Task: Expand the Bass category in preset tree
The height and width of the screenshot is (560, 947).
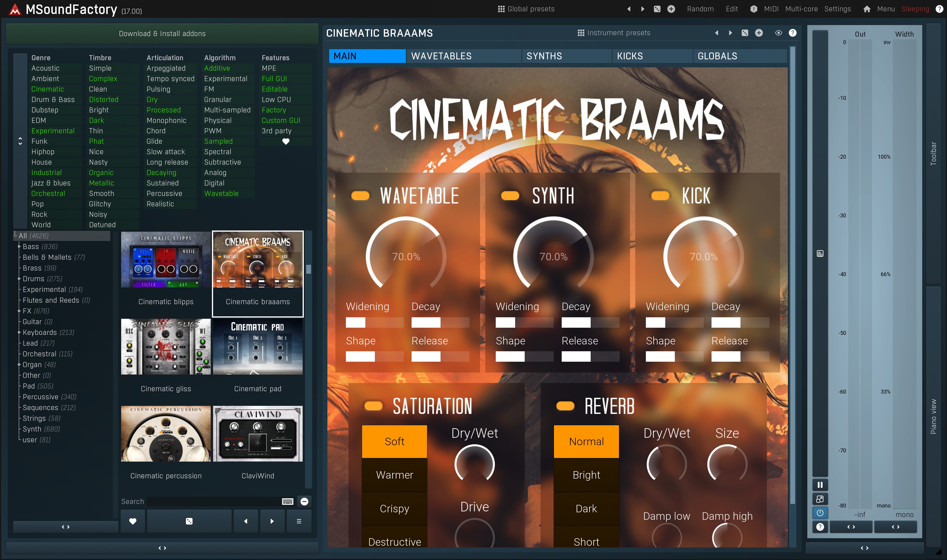Action: tap(19, 246)
